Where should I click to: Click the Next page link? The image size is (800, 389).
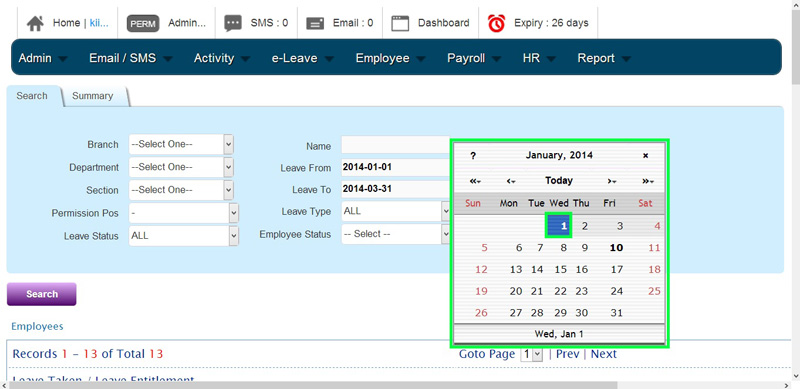pyautogui.click(x=604, y=354)
